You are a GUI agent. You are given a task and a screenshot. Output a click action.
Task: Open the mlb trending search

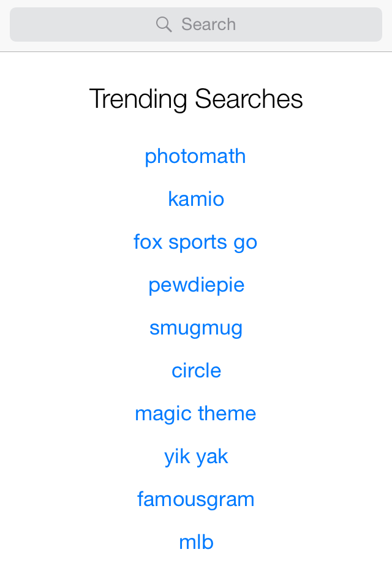196,542
